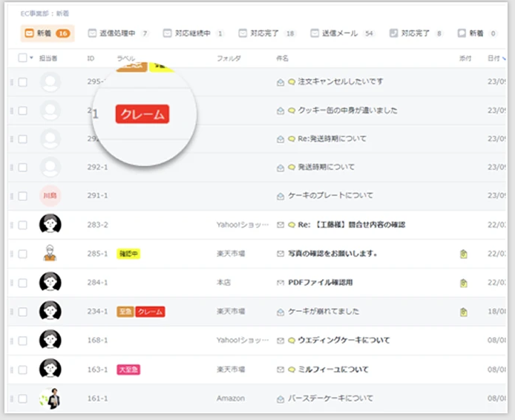
Task: Click assignee avatar in row 161-1
Action: point(50,398)
